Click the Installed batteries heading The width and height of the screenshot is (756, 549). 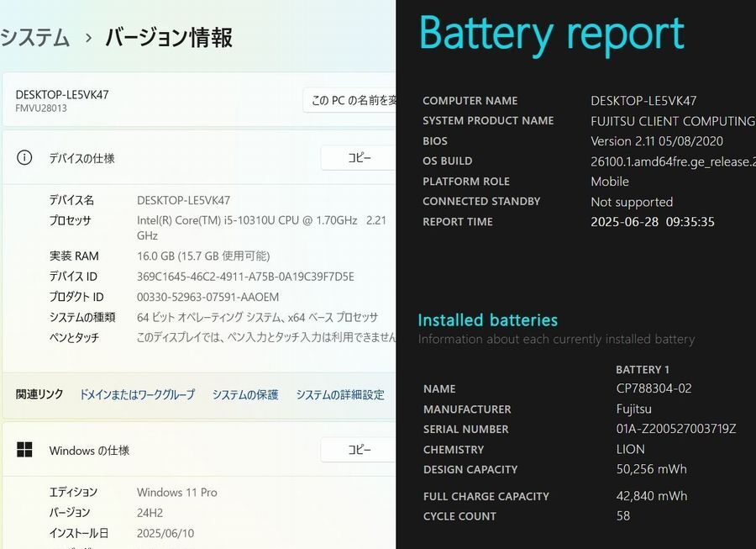click(x=487, y=319)
